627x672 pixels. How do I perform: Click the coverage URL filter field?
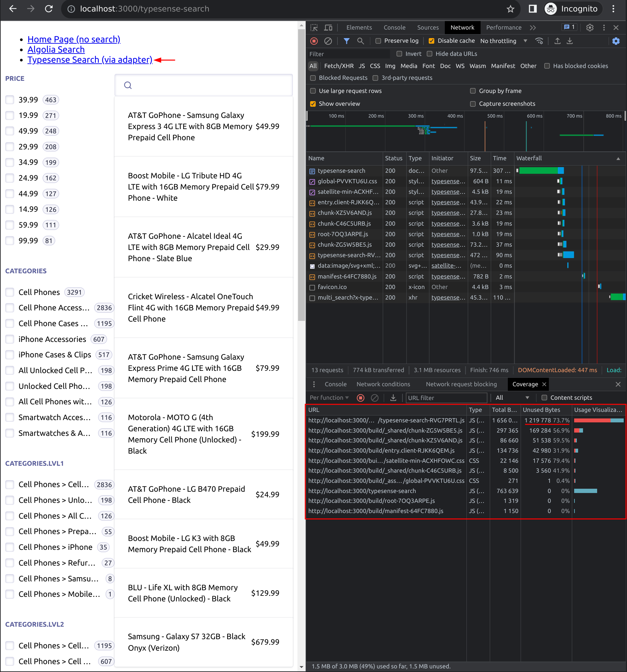446,398
